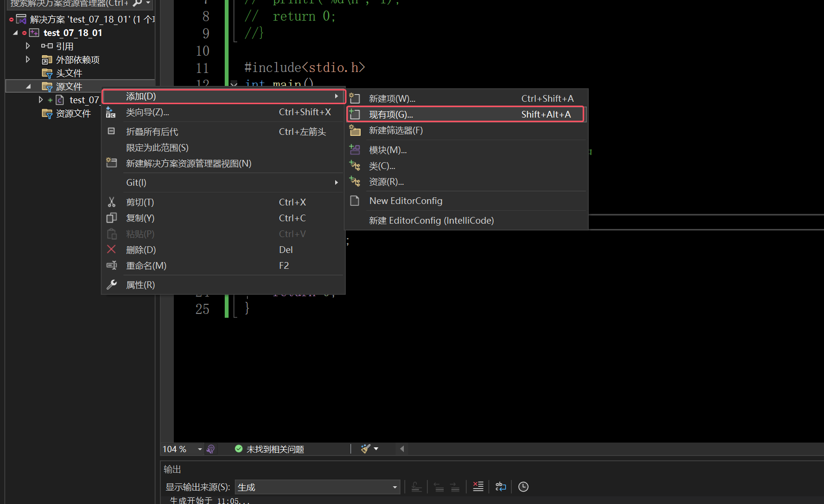This screenshot has width=824, height=504.
Task: Click the clock timestamp icon in output toolbar
Action: (x=523, y=487)
